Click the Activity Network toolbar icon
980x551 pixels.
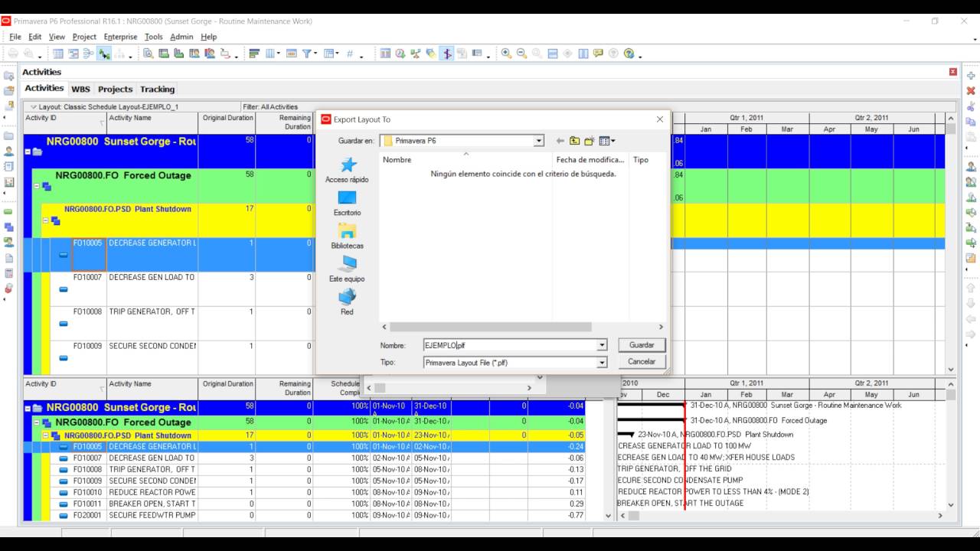[x=89, y=54]
